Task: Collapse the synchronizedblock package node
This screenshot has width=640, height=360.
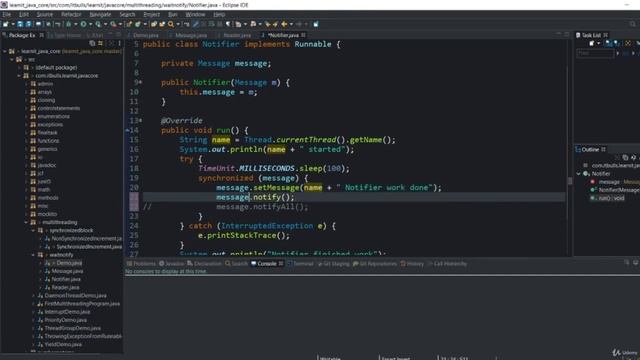Action: coord(33,231)
